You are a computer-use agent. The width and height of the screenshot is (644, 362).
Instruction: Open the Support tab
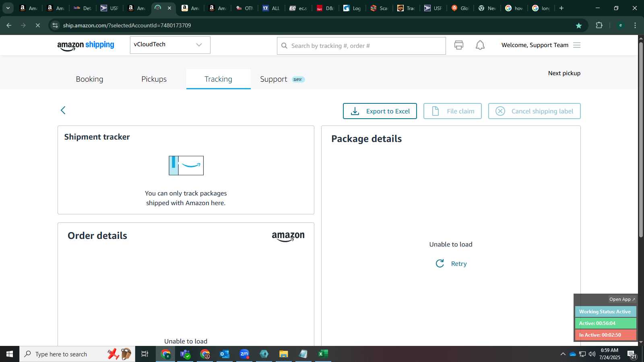tap(282, 79)
